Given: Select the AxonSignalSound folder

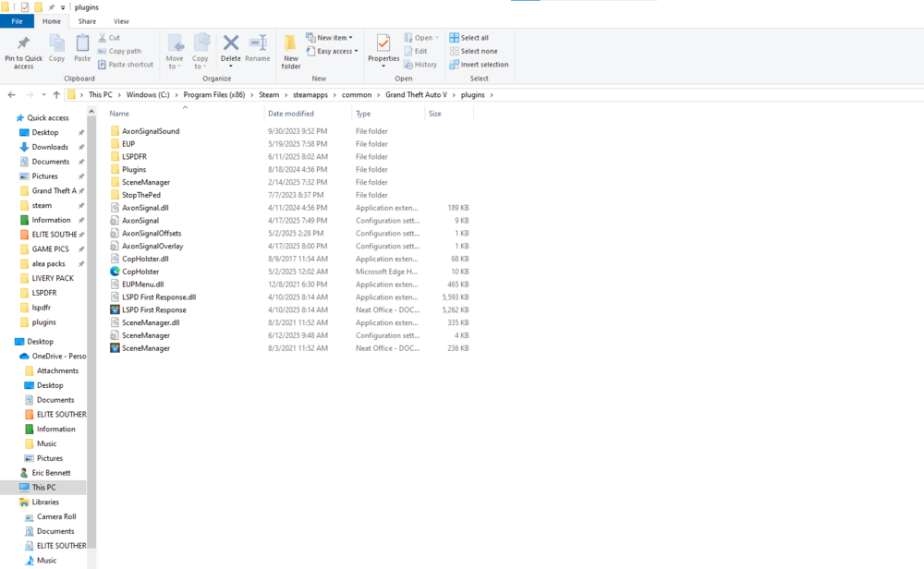Looking at the screenshot, I should click(151, 131).
